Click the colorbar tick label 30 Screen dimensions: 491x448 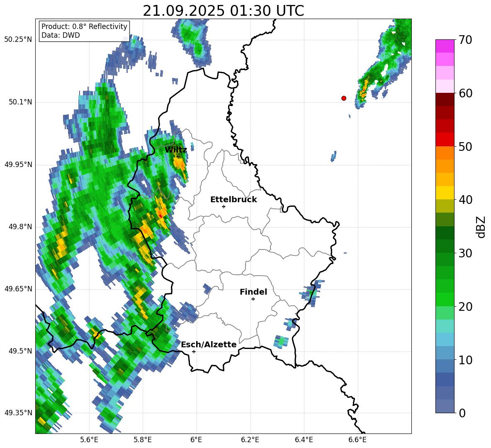coord(465,253)
